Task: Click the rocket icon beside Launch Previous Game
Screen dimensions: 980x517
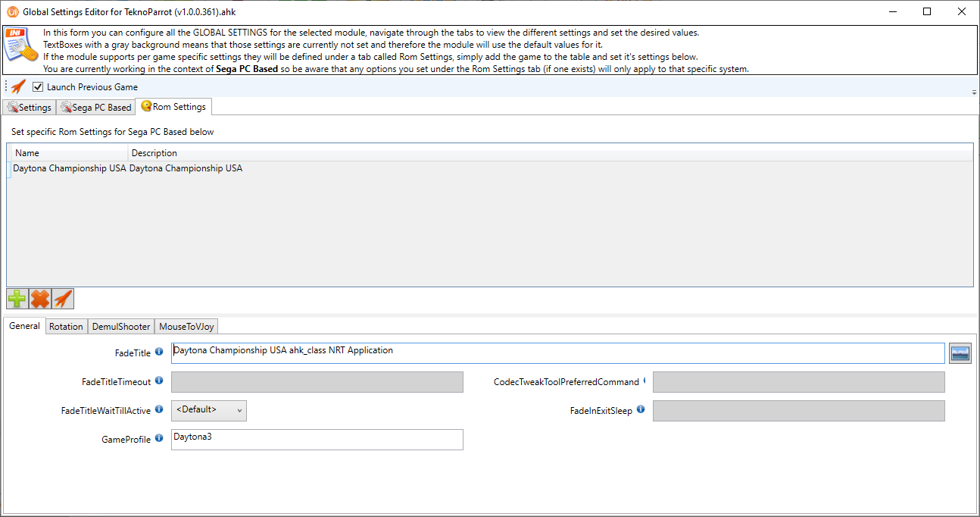Action: coord(18,86)
